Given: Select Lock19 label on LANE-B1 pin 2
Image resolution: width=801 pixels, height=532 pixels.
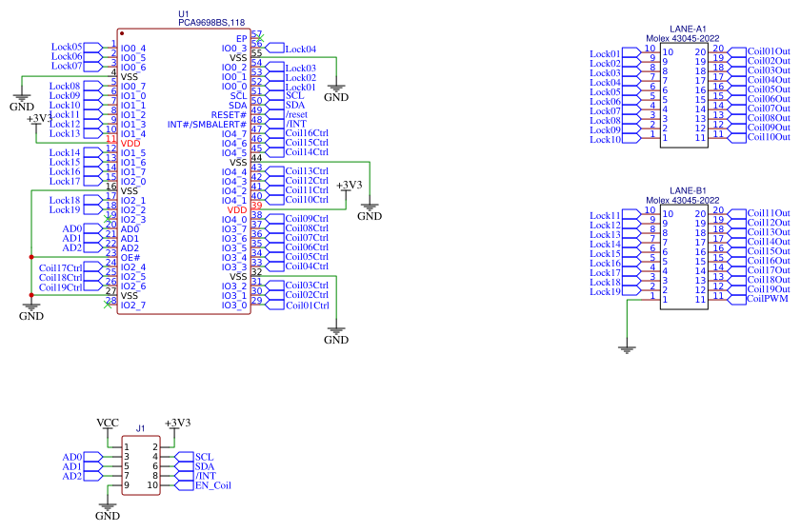Looking at the screenshot, I should pos(606,292).
